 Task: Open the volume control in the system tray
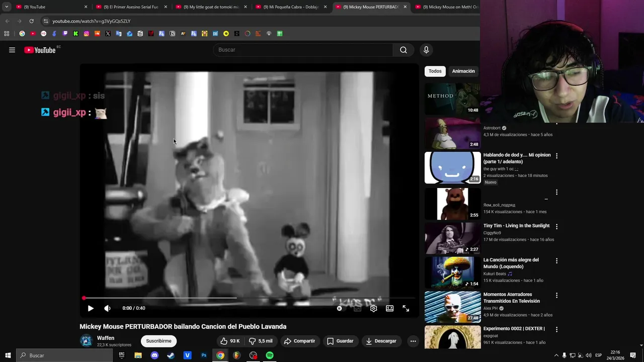[x=588, y=355]
